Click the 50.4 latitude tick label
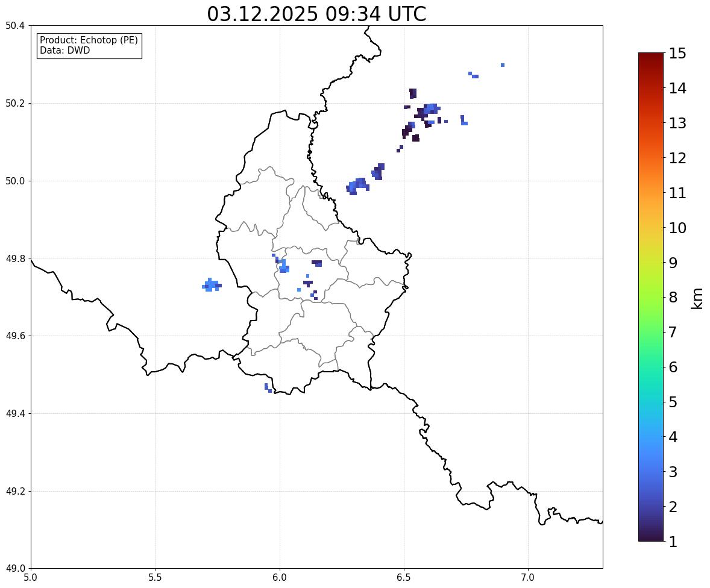Image resolution: width=710 pixels, height=588 pixels. [15, 26]
